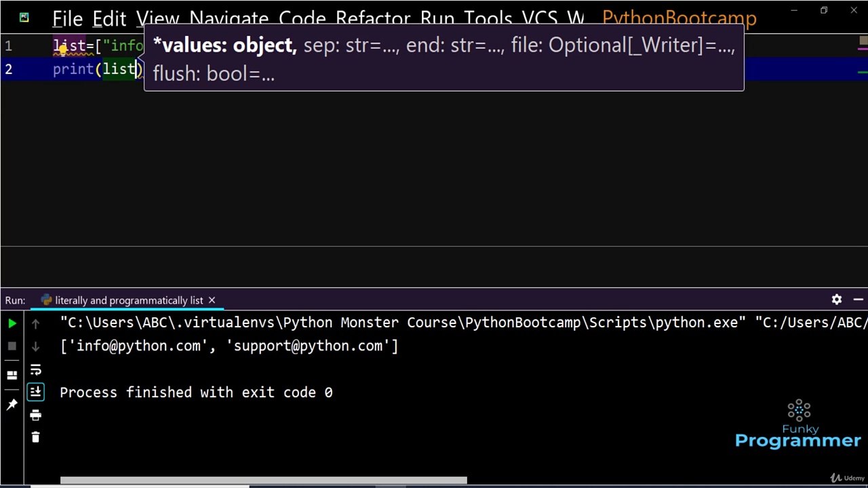This screenshot has width=868, height=488.
Task: Click line number 1 in the gutter
Action: pyautogui.click(x=8, y=46)
